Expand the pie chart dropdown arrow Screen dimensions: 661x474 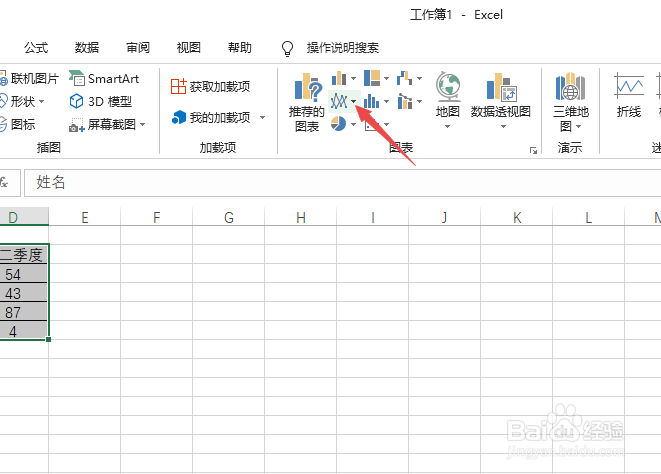click(x=353, y=124)
